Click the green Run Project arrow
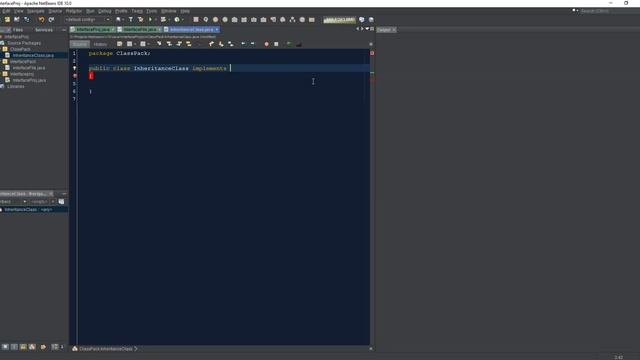 tap(150, 20)
